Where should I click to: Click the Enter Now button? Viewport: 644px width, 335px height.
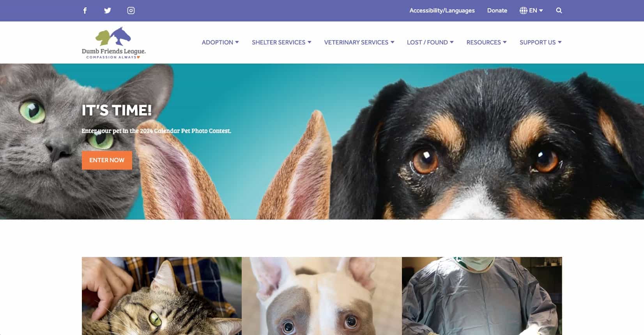[x=107, y=160]
